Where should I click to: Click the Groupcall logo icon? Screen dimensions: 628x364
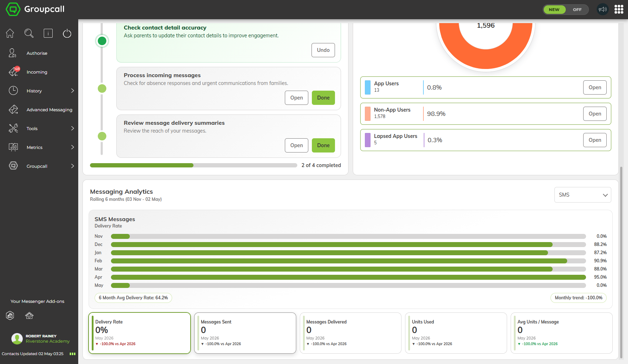point(13,9)
